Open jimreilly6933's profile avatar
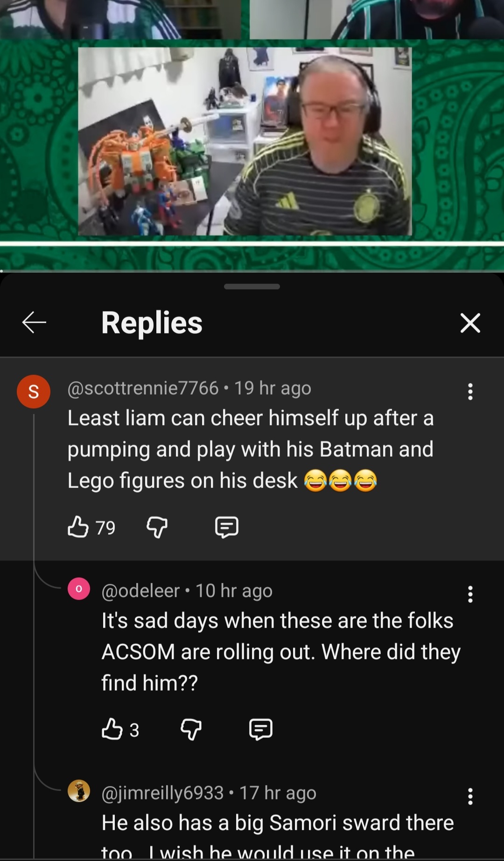This screenshot has height=861, width=504. (79, 791)
